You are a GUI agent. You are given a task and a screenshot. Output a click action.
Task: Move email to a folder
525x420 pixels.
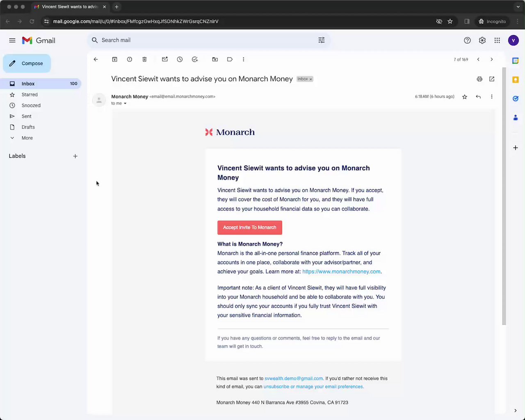[x=215, y=59]
